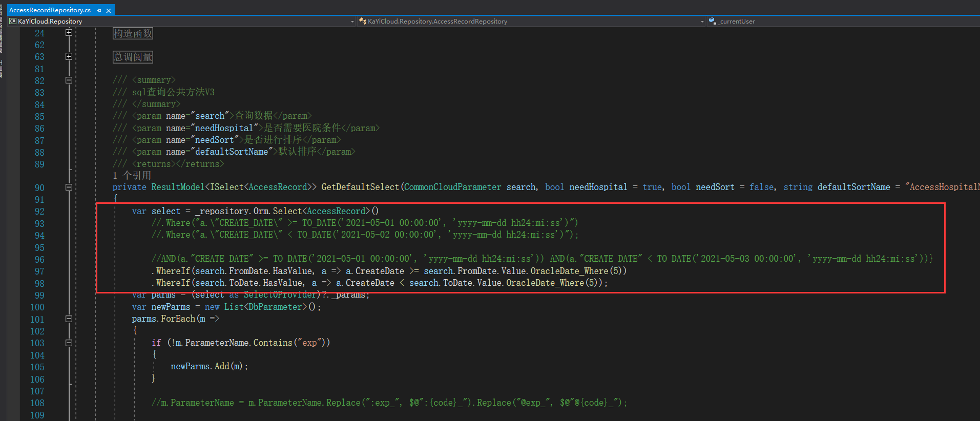
Task: Click 'newParms.Add(m);' on line 105
Action: pyautogui.click(x=210, y=366)
